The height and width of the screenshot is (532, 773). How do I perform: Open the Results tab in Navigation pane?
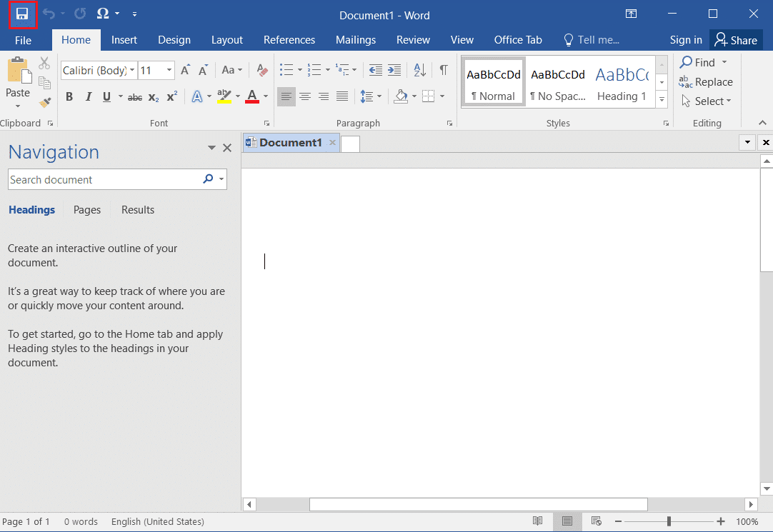pyautogui.click(x=138, y=210)
